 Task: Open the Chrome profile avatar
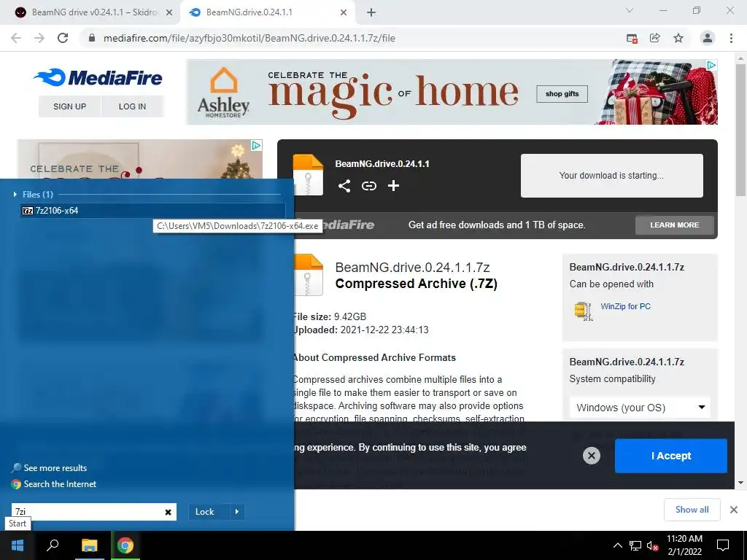point(708,38)
